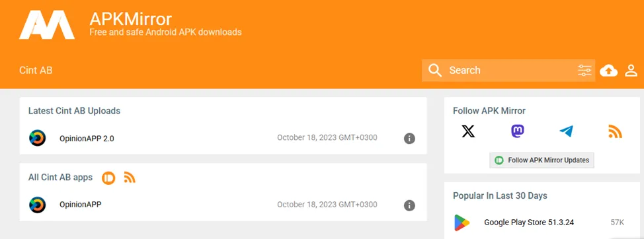
Task: Open RSS feed in Follow APK Mirror
Action: (x=616, y=131)
